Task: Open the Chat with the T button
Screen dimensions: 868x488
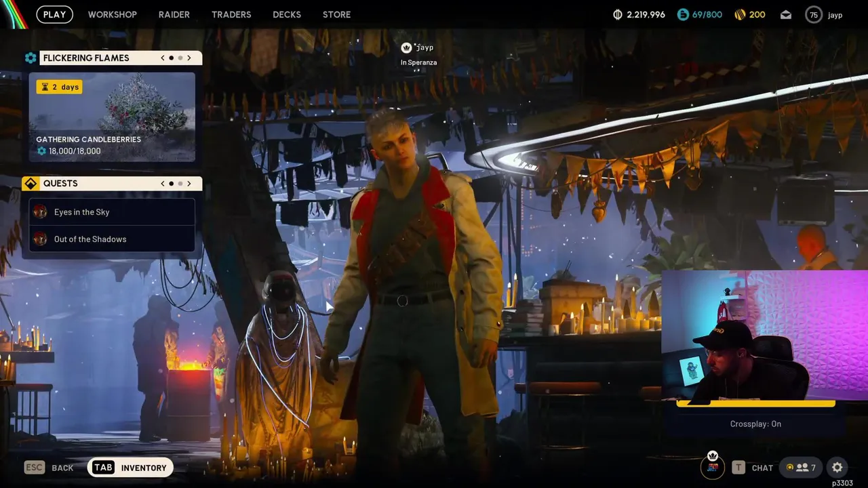Action: [x=752, y=468]
